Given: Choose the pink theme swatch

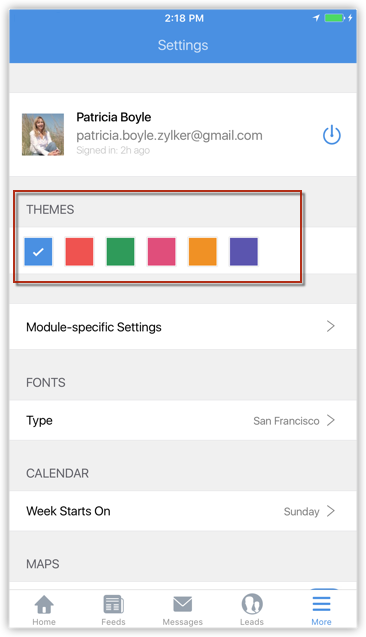Looking at the screenshot, I should tap(161, 252).
